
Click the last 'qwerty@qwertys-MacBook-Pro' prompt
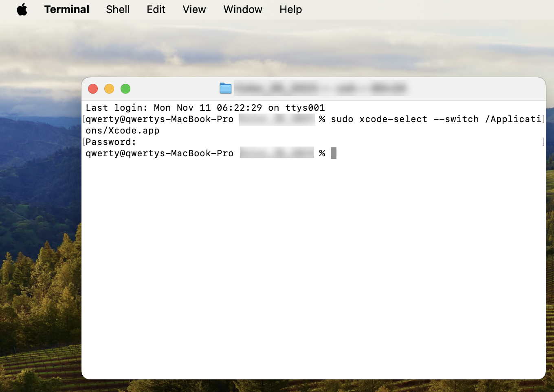[x=160, y=153]
